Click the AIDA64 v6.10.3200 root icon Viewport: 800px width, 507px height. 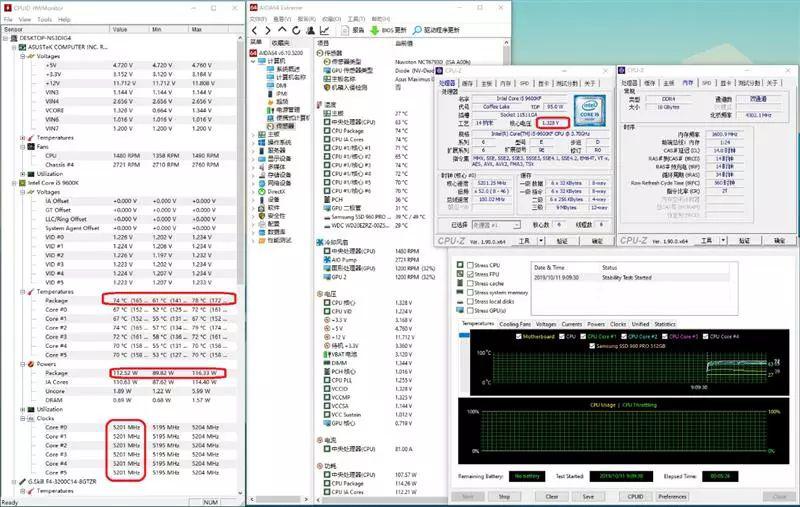point(254,53)
